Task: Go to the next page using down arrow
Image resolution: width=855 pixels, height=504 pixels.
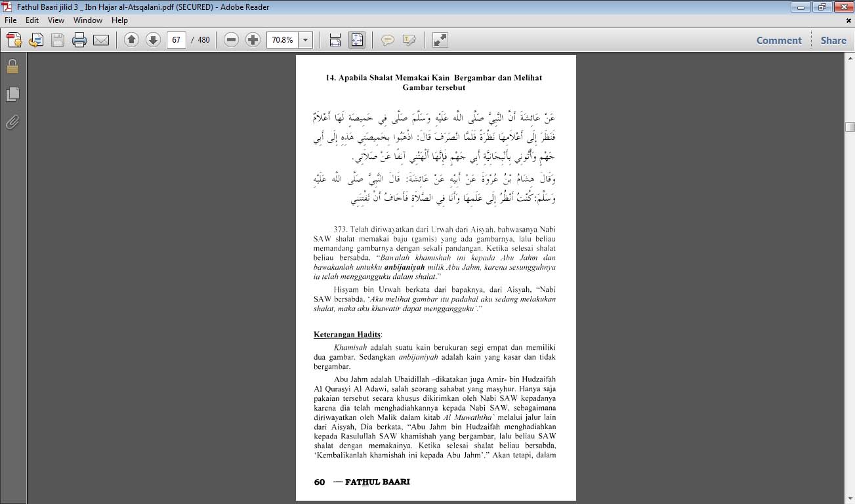Action: [x=153, y=40]
